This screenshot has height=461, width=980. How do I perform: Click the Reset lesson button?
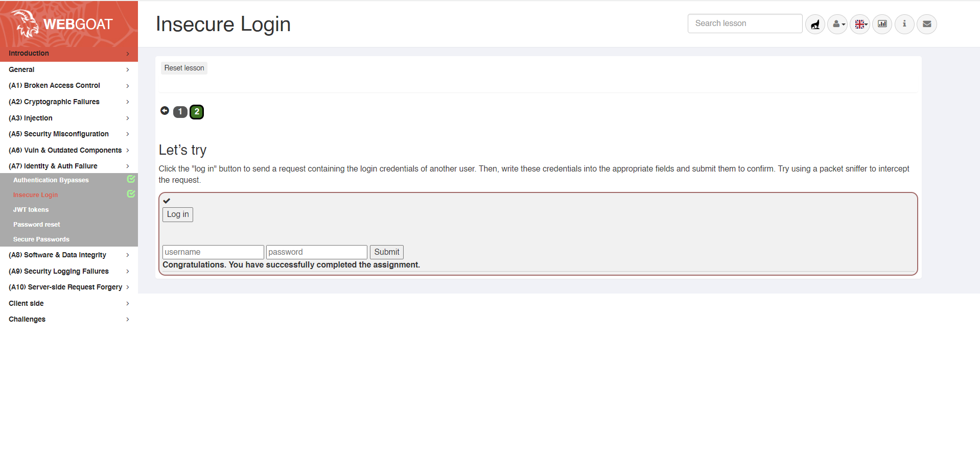pyautogui.click(x=184, y=68)
